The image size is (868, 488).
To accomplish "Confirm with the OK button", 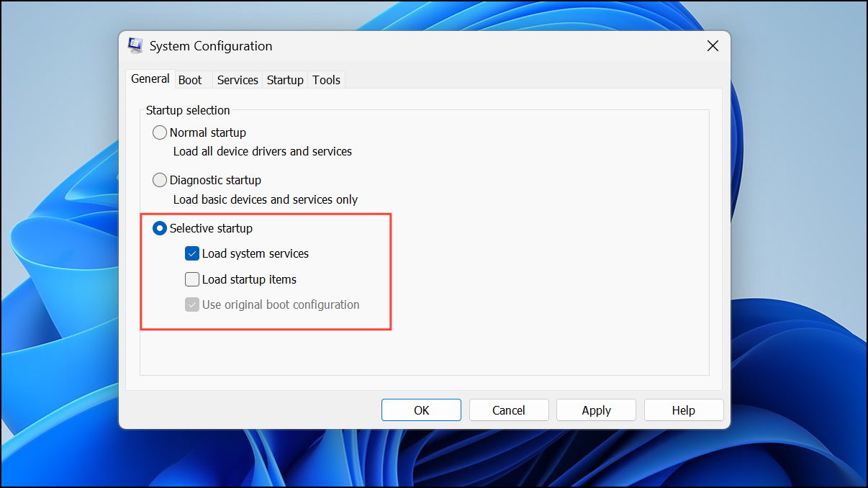I will click(421, 410).
